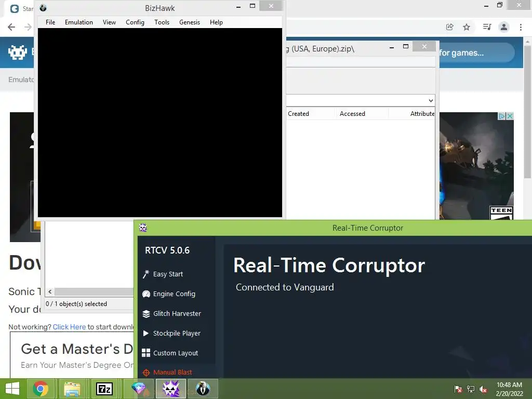
Task: Click the BizHawk title bar app icon
Action: tap(43, 8)
